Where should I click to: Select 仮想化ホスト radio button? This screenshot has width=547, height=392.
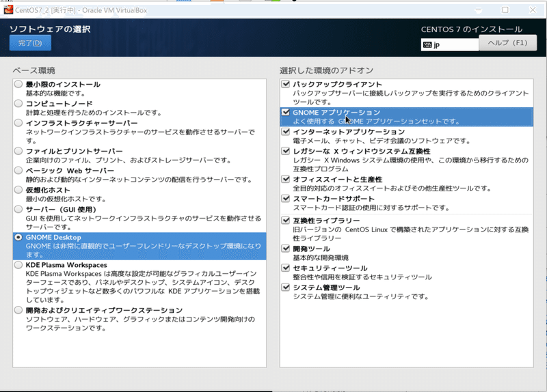click(x=18, y=190)
